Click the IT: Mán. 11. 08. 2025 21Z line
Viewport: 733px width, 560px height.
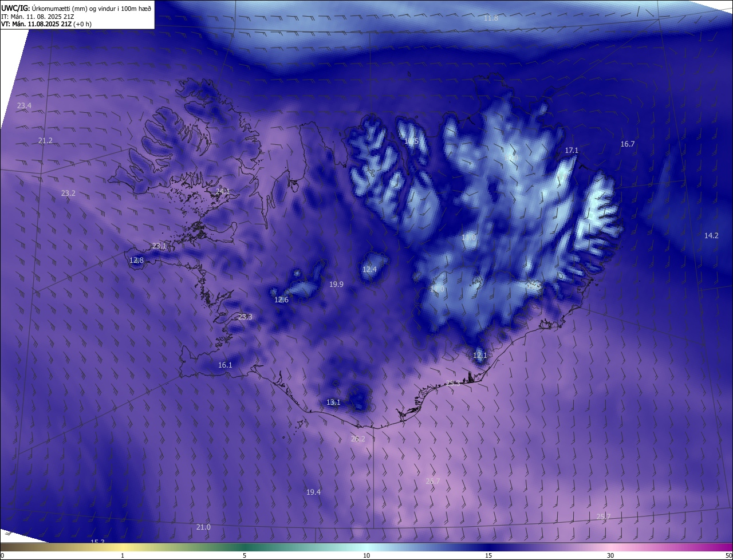click(39, 17)
